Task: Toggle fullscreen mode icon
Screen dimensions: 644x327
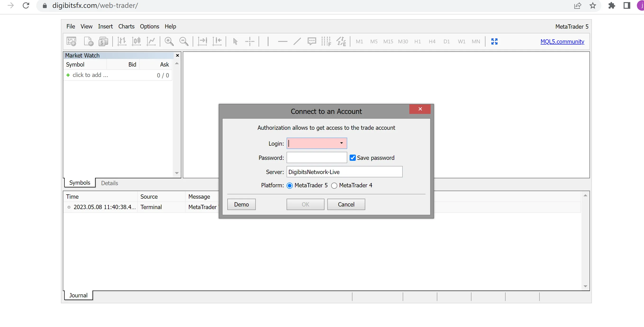Action: pyautogui.click(x=494, y=41)
